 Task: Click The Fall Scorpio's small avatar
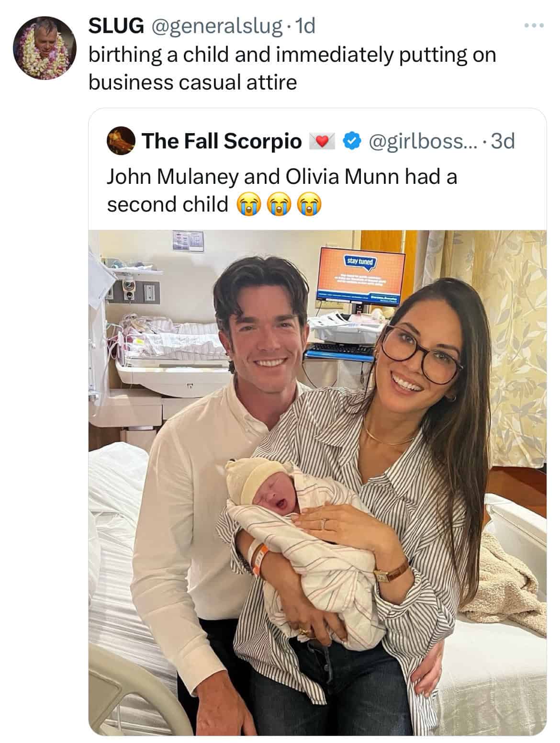coord(121,141)
